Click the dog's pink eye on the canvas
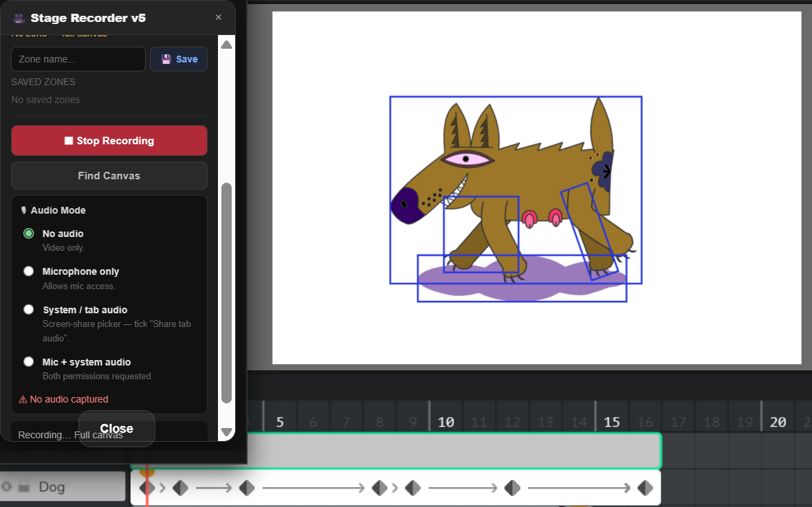This screenshot has height=507, width=812. pyautogui.click(x=467, y=159)
